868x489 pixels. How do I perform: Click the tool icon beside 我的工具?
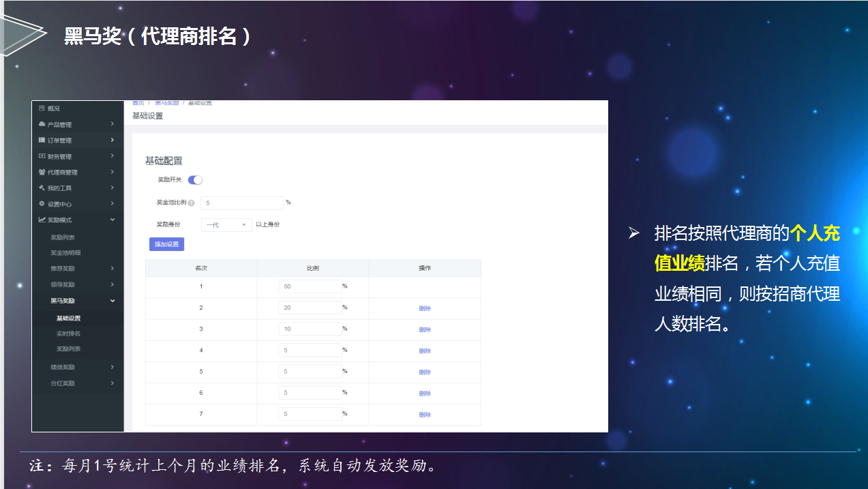tap(42, 188)
